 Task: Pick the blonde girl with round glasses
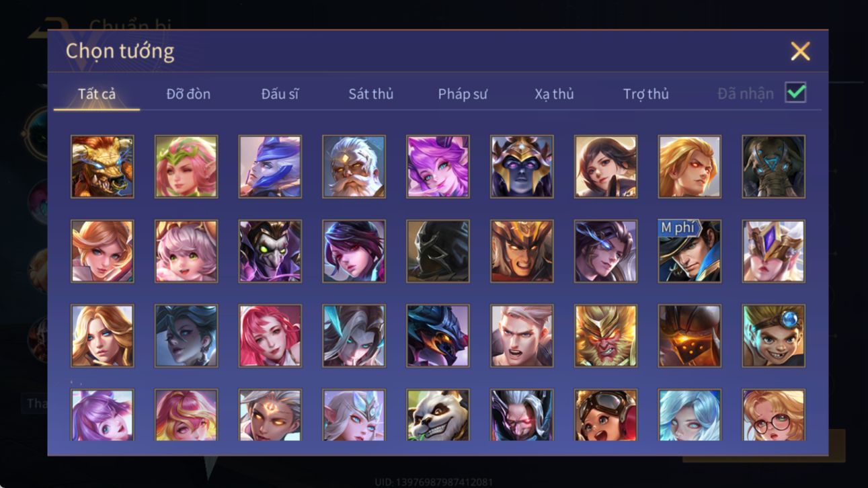pos(773,415)
